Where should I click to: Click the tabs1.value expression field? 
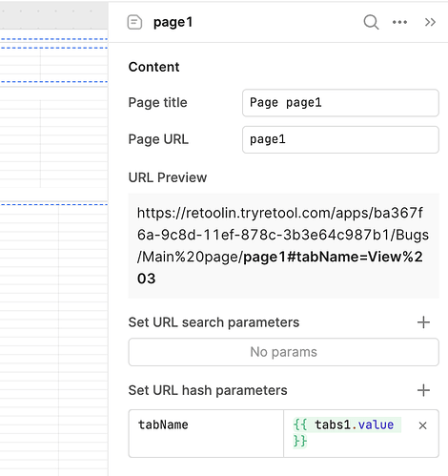[347, 433]
